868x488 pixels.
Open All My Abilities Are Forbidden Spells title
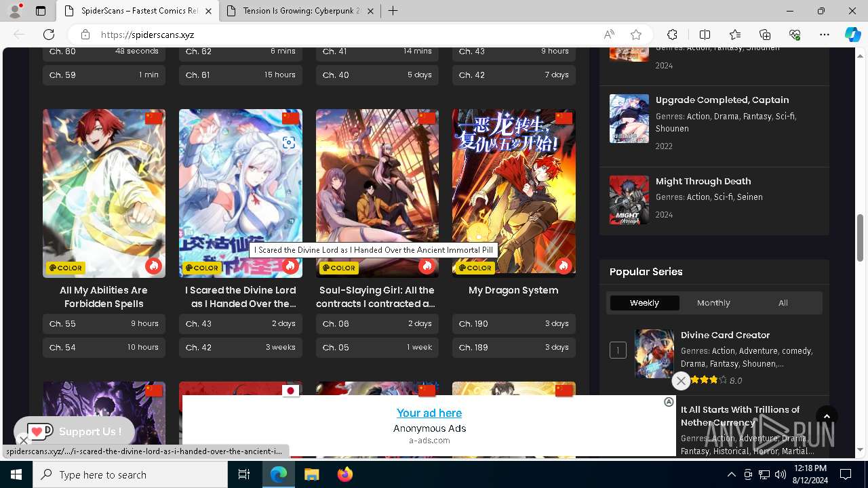tap(104, 297)
